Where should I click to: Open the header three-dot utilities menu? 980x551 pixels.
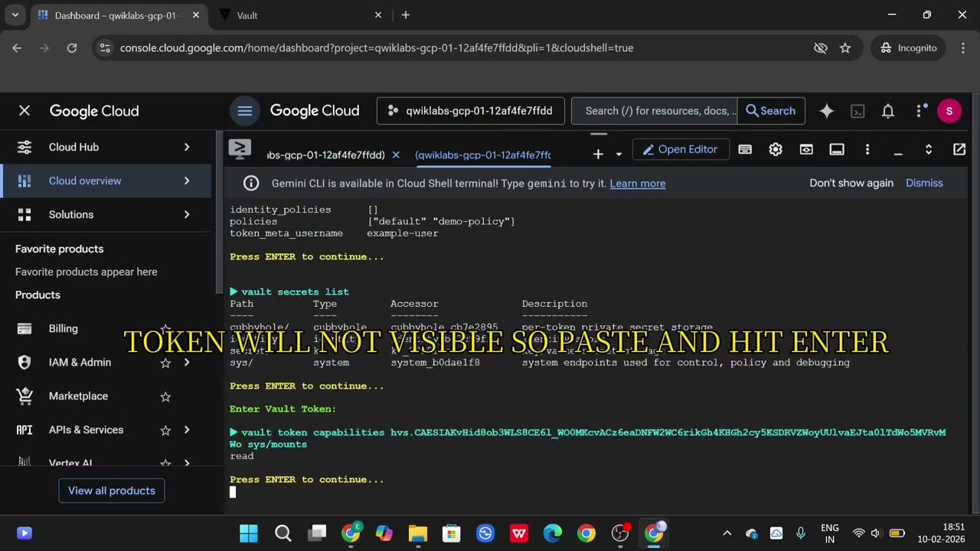[x=920, y=111]
